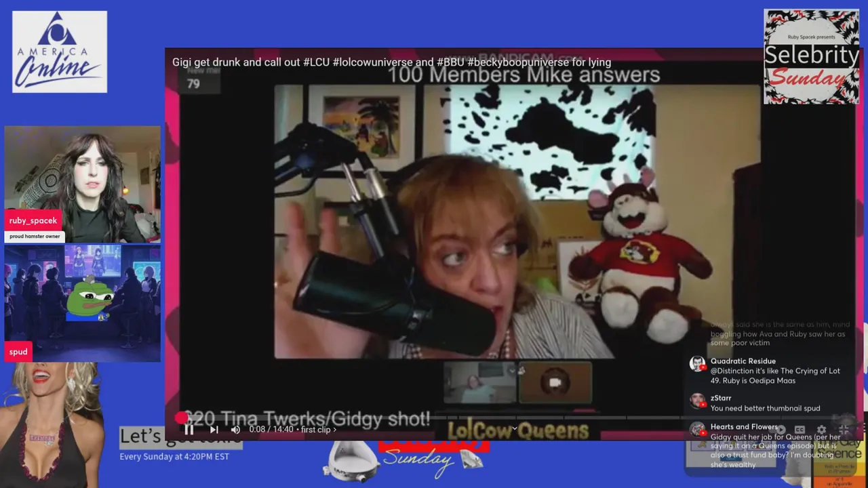Viewport: 868px width, 488px height.
Task: Click the 'LolCow Queens' watermark text
Action: click(518, 431)
